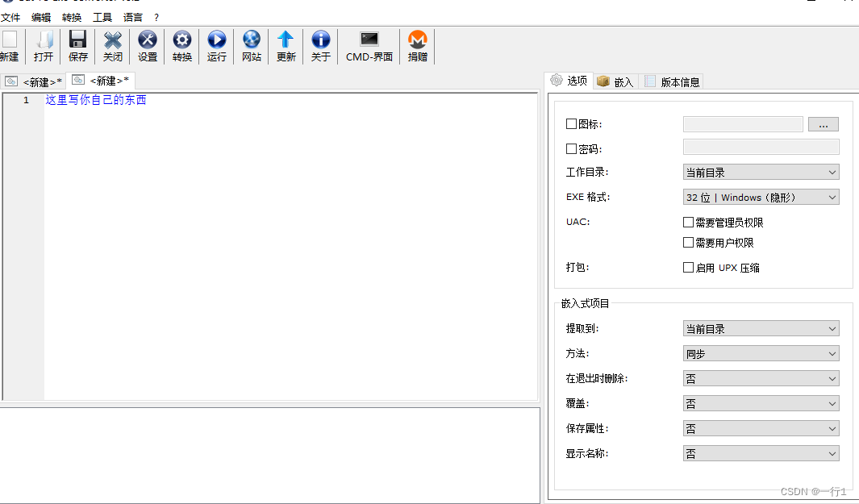
Task: Click the 更新 (Update) arrow icon
Action: 286,40
